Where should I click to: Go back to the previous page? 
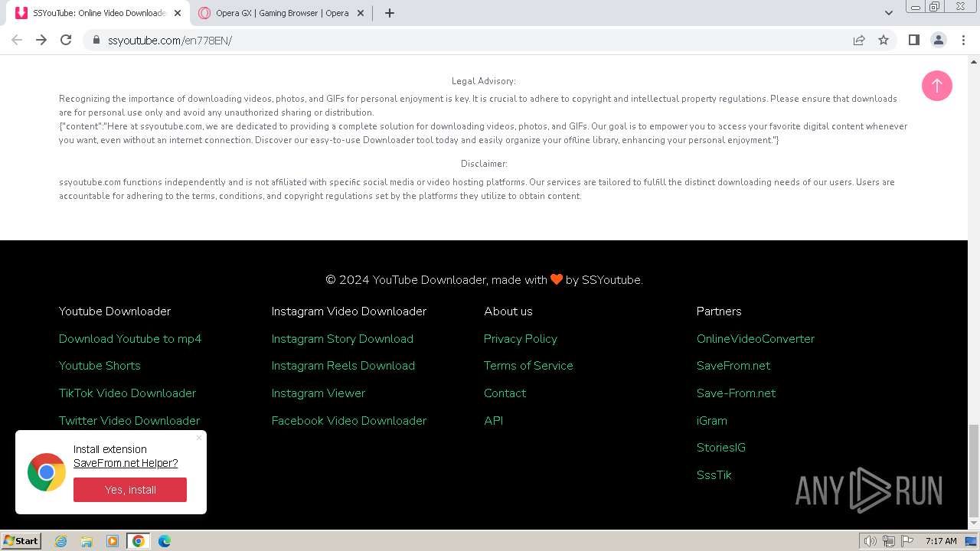17,40
